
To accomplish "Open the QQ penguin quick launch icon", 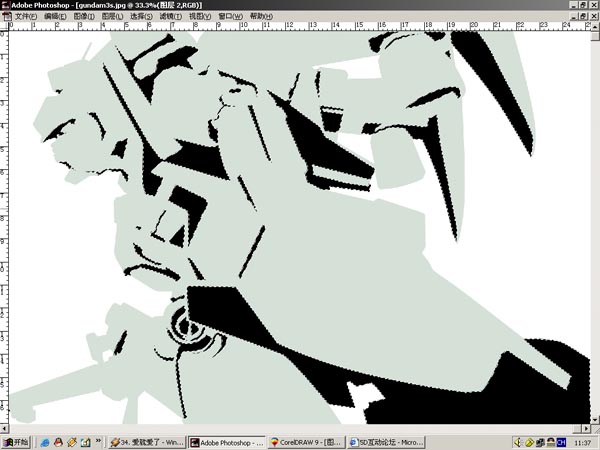I will click(58, 442).
